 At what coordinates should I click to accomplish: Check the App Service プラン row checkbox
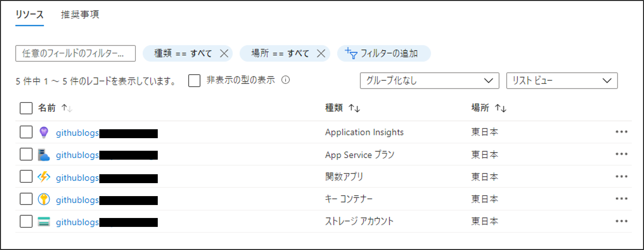26,154
